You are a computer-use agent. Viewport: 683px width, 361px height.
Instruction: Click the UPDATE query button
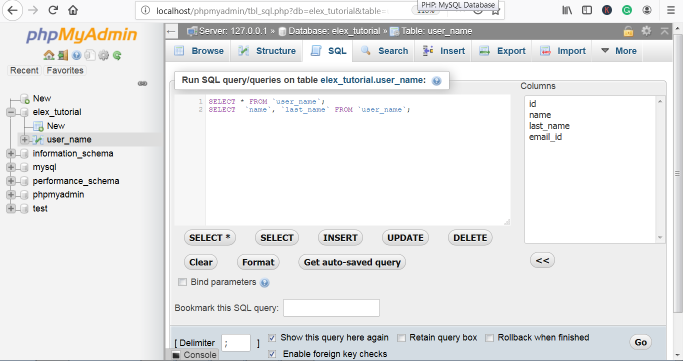click(405, 238)
